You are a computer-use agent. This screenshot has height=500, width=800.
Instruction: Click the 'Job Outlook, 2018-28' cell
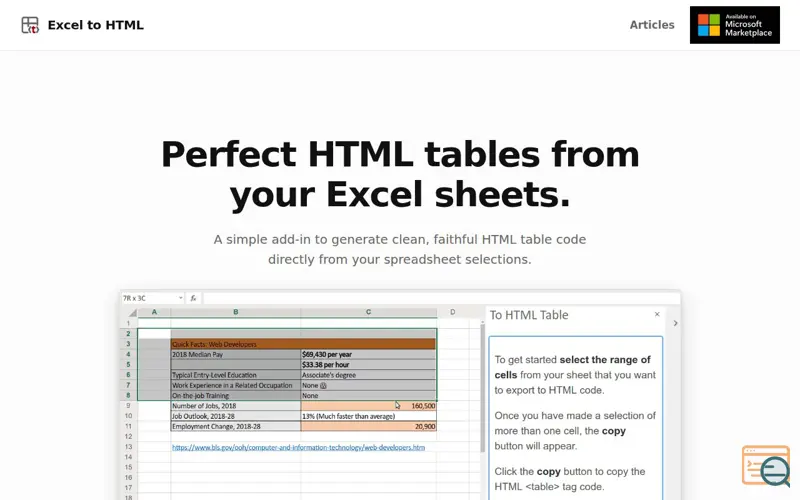(236, 416)
